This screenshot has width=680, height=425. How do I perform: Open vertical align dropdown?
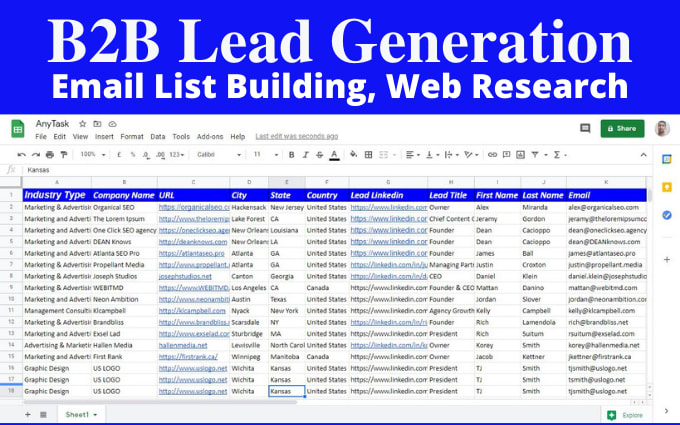click(432, 155)
